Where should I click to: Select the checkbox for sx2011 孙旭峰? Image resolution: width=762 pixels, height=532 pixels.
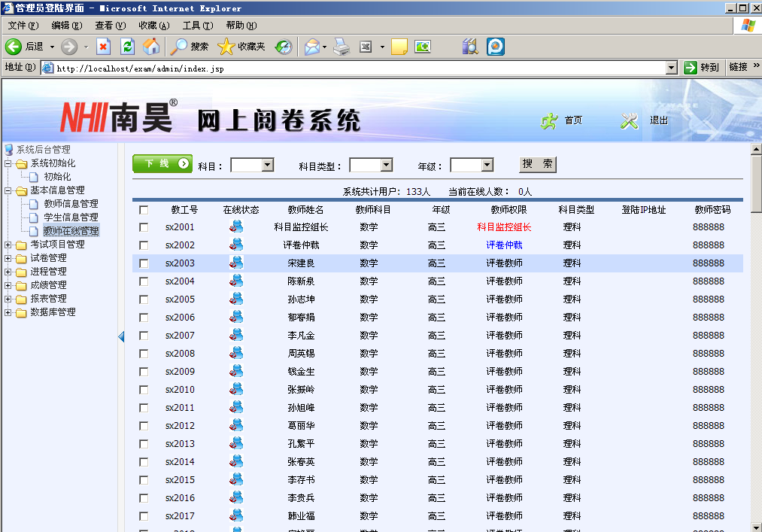click(144, 408)
